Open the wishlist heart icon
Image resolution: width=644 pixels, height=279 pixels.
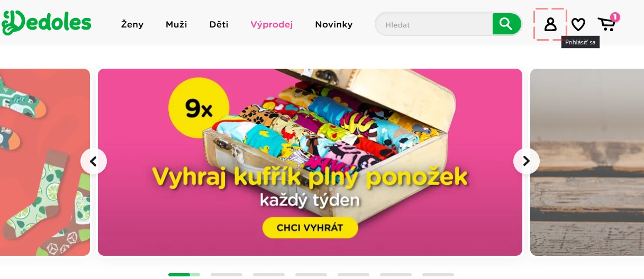tap(578, 24)
